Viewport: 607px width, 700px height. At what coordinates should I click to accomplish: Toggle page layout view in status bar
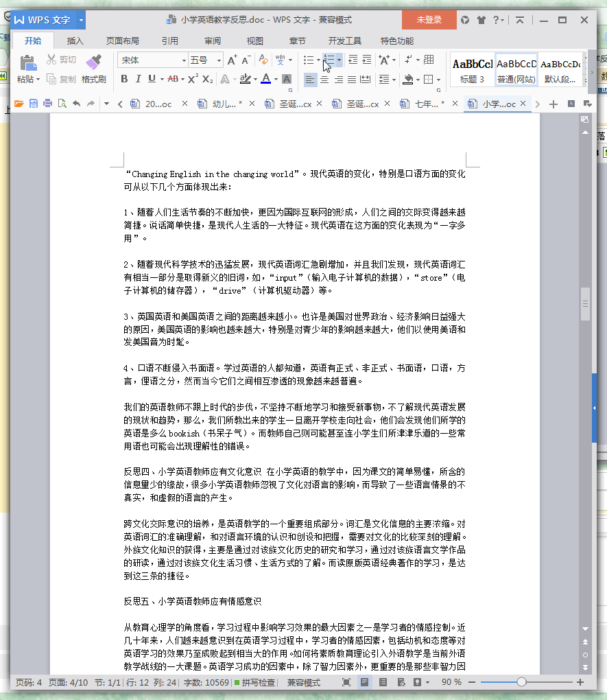pyautogui.click(x=365, y=682)
